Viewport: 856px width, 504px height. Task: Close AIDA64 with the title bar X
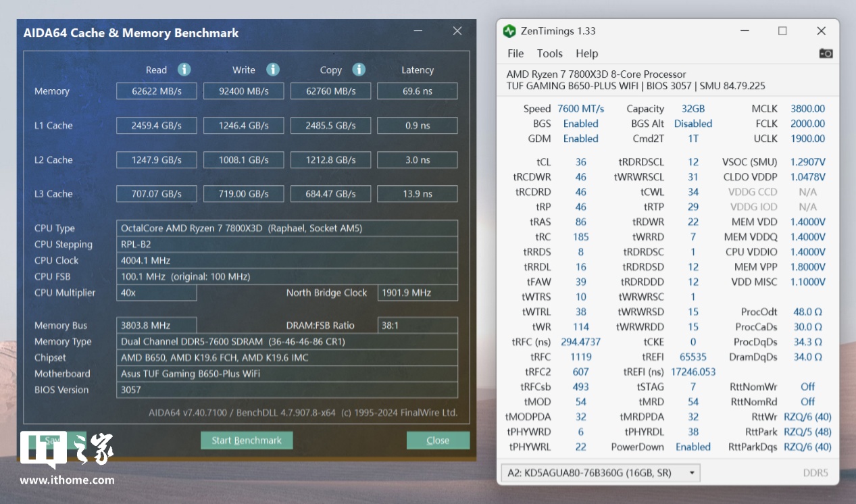(x=457, y=31)
